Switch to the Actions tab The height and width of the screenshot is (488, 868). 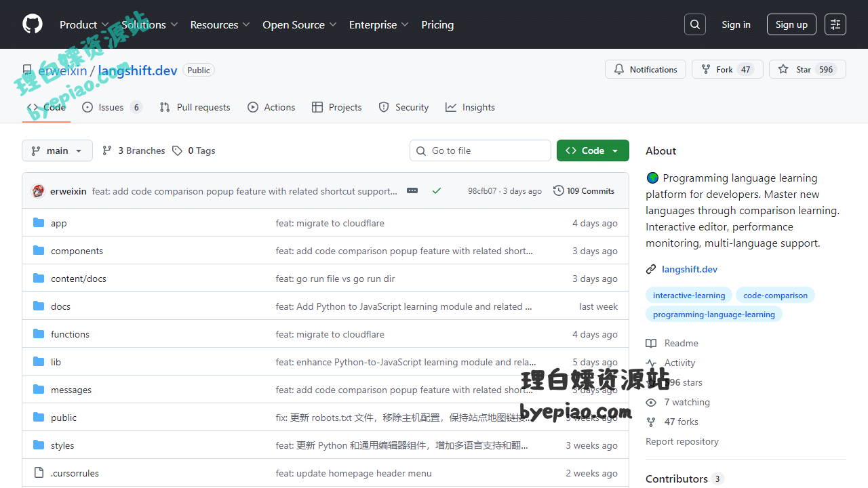[271, 107]
